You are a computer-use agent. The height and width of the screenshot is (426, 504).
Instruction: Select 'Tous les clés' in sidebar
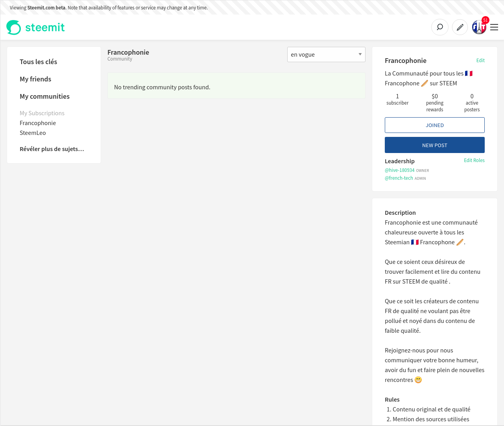click(39, 62)
